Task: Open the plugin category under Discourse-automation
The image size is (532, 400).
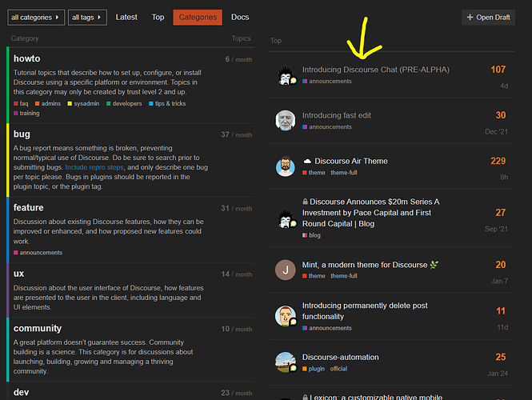Action: 314,369
